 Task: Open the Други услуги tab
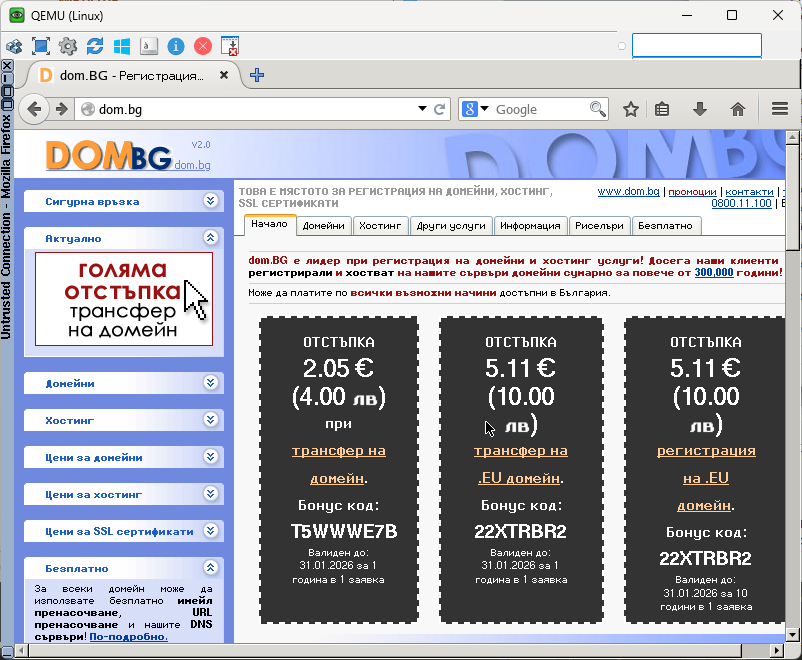coord(451,226)
